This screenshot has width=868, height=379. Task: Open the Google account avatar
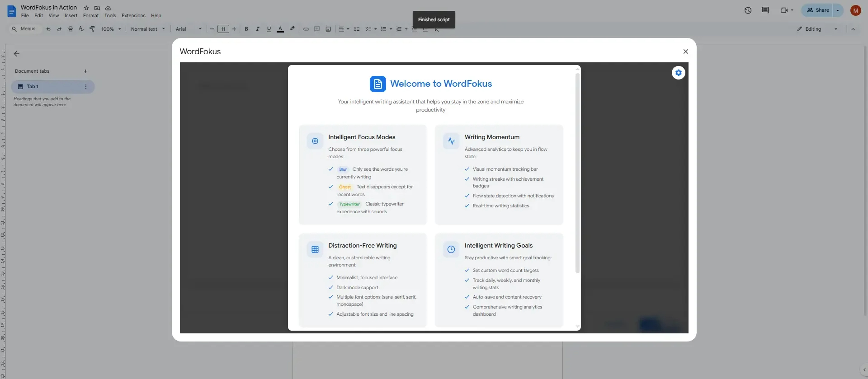tap(855, 10)
